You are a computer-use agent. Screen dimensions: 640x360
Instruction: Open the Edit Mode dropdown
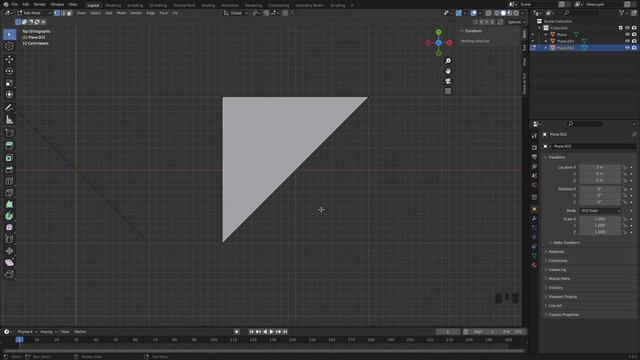(x=33, y=13)
